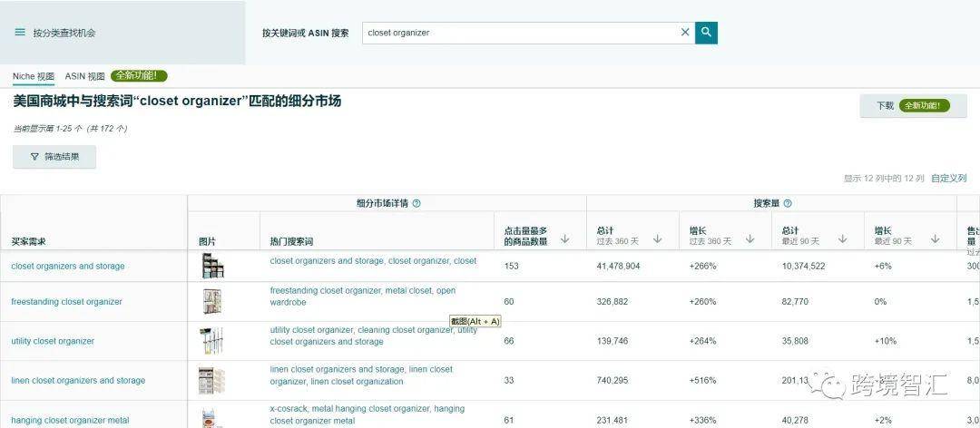Select value 10,374,522
The image size is (980, 428).
pos(804,267)
